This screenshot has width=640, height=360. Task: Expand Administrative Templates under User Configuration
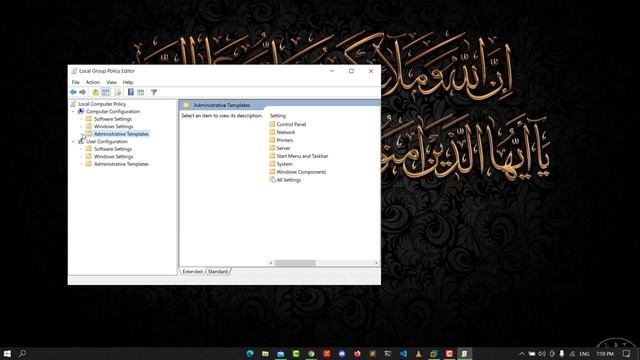81,164
